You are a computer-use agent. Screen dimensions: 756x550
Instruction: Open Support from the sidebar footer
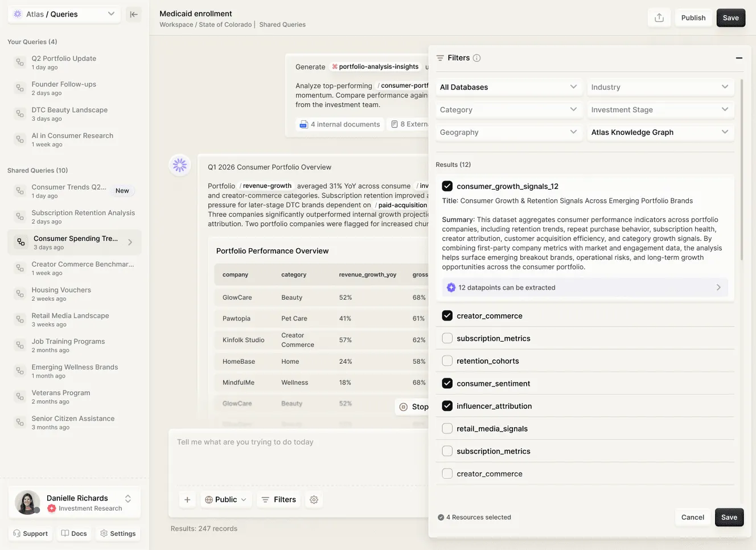pyautogui.click(x=30, y=533)
